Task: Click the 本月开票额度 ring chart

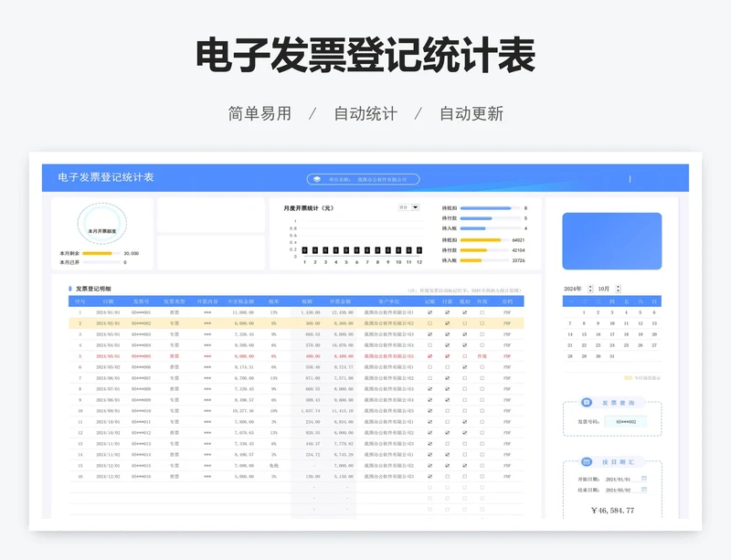Action: pyautogui.click(x=102, y=223)
